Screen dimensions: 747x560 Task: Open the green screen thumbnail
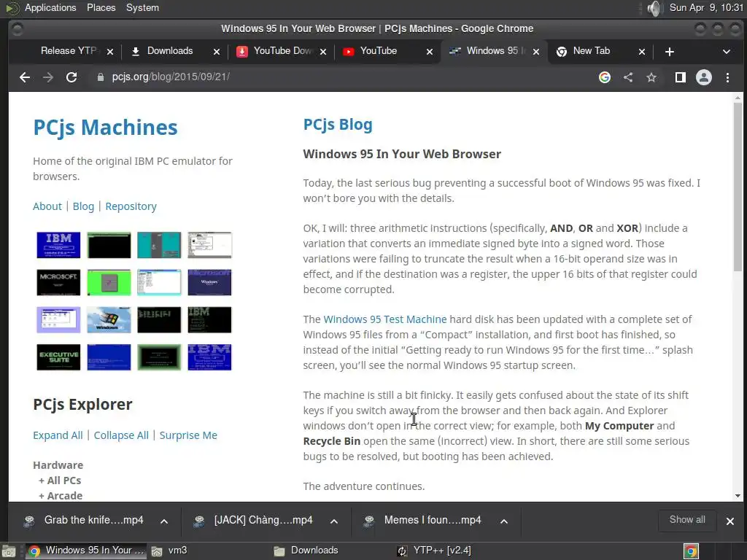point(109,282)
